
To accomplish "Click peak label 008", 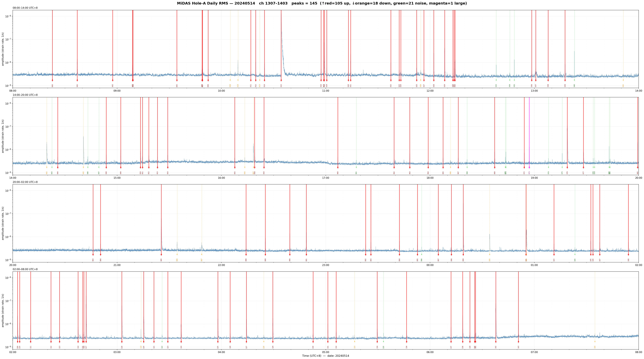I will 208,86.
